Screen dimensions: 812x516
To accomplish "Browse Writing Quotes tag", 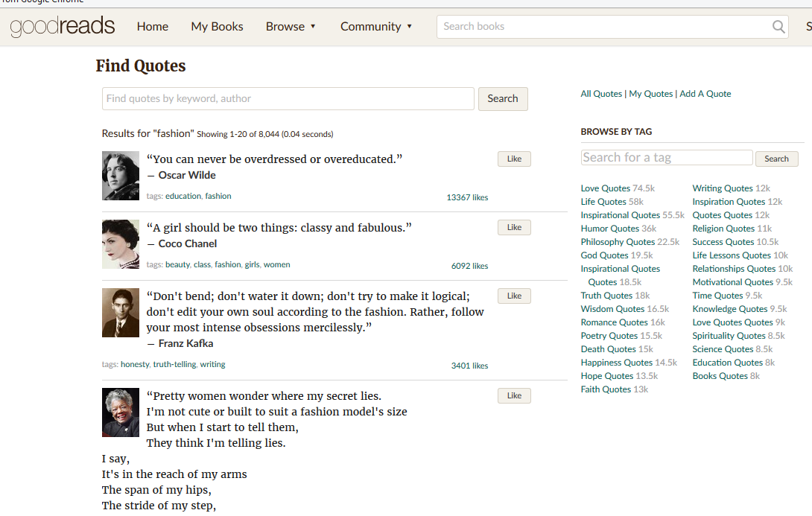I will click(723, 188).
